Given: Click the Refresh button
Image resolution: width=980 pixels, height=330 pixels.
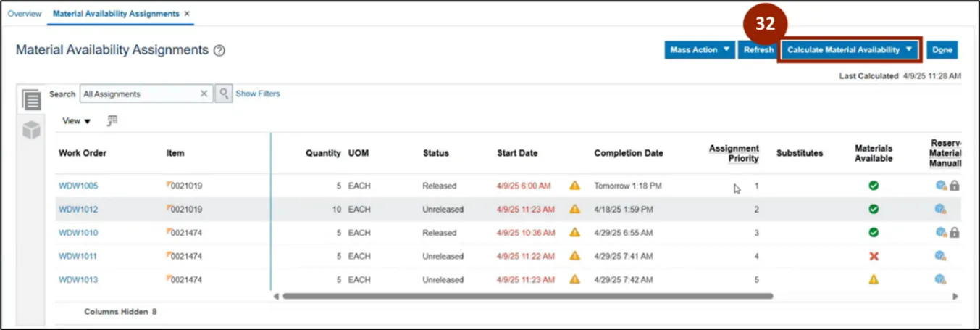Looking at the screenshot, I should click(758, 50).
